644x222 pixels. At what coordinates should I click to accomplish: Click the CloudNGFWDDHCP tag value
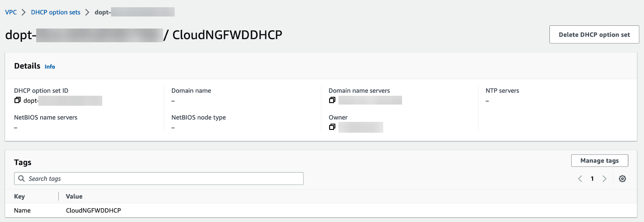(93, 210)
